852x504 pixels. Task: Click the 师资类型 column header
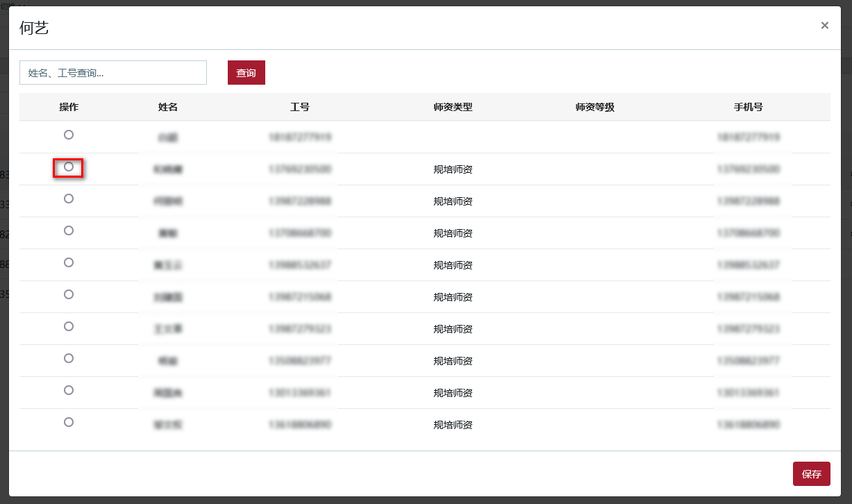click(x=453, y=107)
